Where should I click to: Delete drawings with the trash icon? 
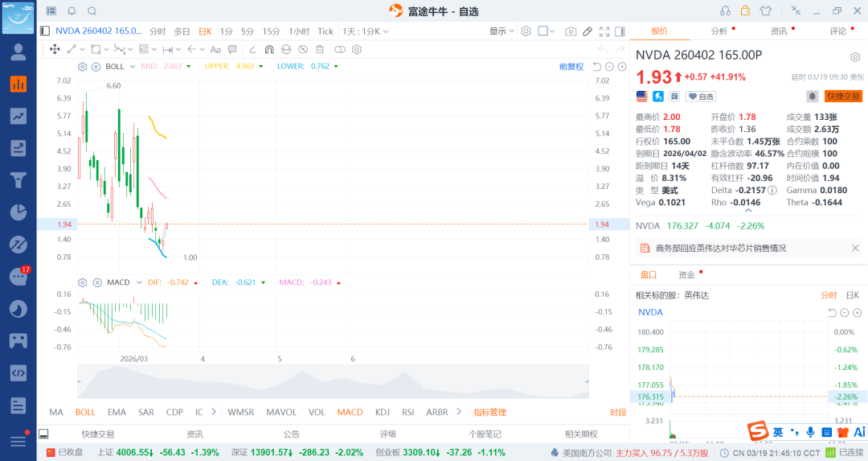click(x=319, y=49)
